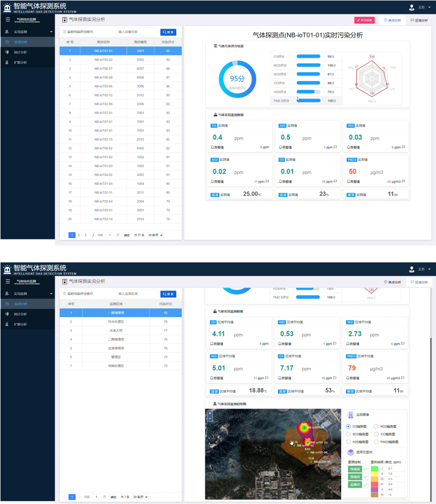Click the pink 评分标准 pencil button
The height and width of the screenshot is (504, 436).
pyautogui.click(x=364, y=20)
